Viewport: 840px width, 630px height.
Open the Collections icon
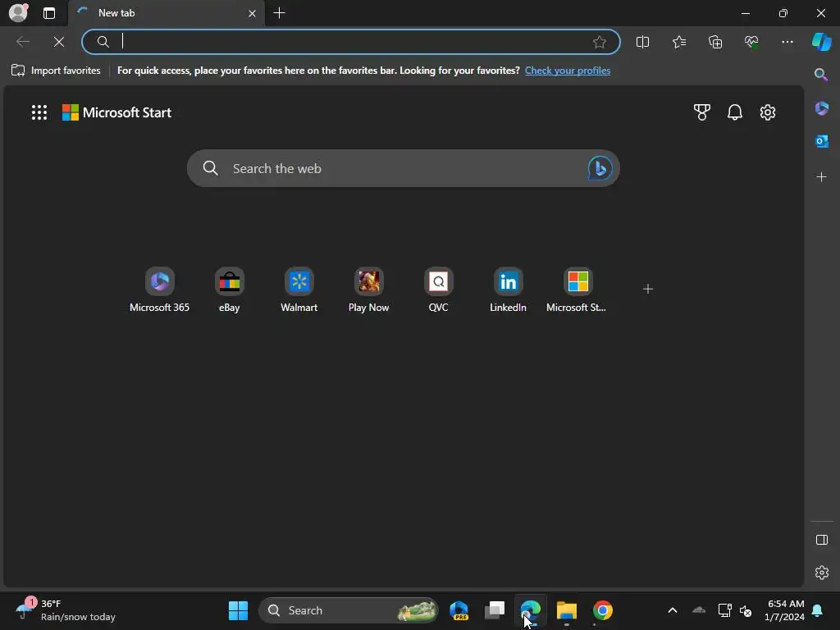coord(715,42)
